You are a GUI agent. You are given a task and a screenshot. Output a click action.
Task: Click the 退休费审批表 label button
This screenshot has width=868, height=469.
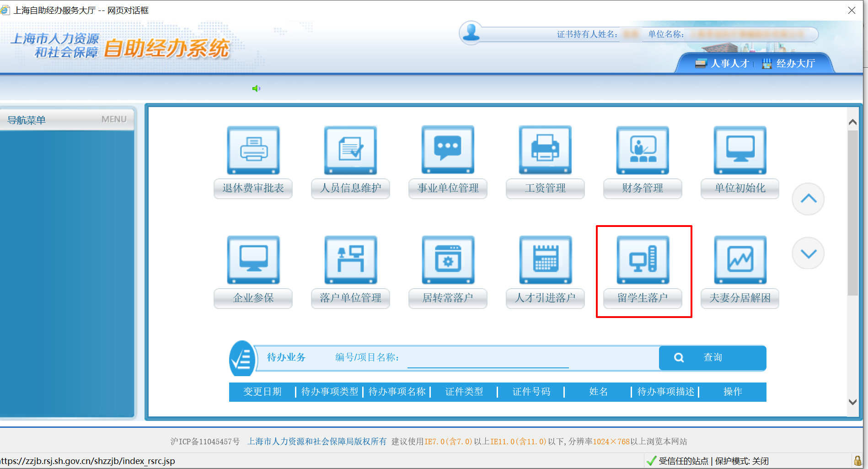253,188
